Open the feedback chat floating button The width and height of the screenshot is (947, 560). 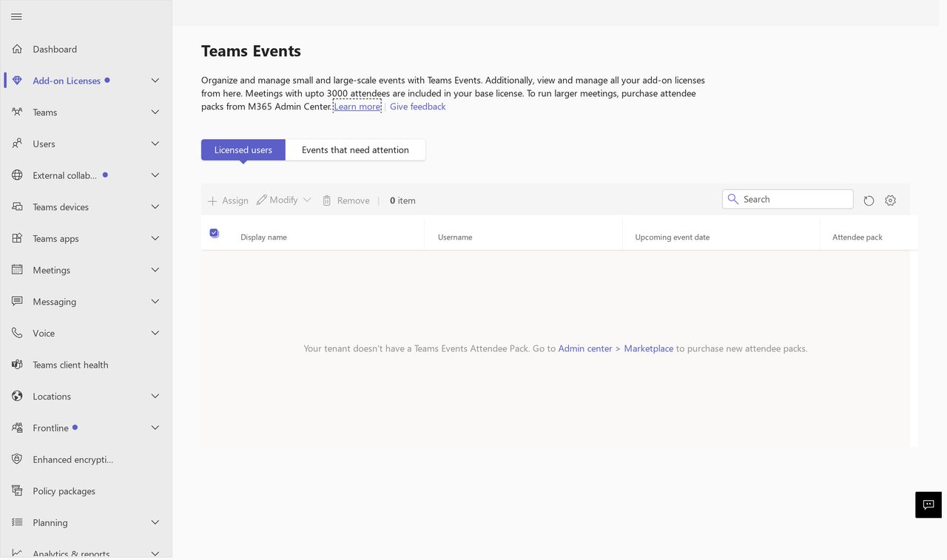(x=929, y=505)
